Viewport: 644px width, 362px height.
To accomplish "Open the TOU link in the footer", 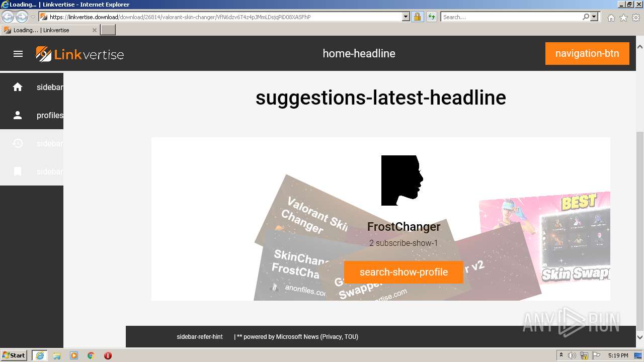I will [x=350, y=337].
